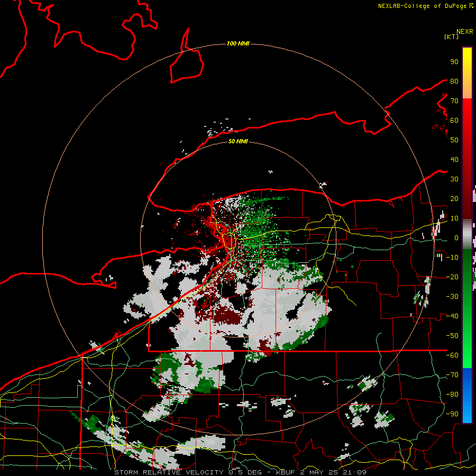Click the 10 value on velocity scale
476x476 pixels.
454,218
